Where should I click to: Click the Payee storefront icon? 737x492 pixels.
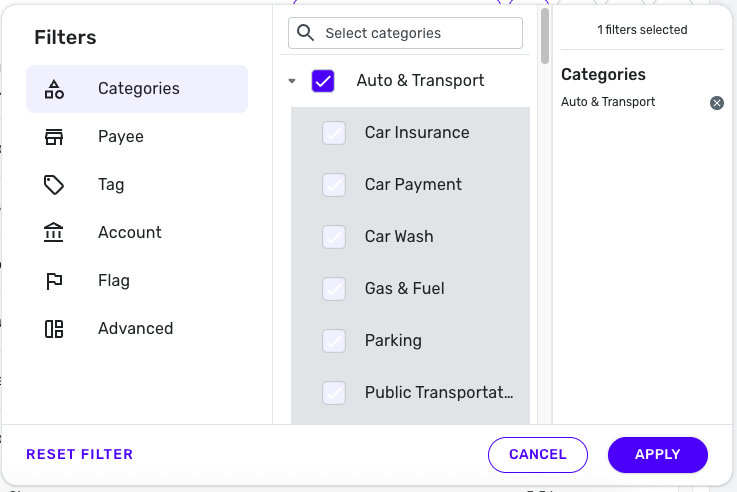54,137
